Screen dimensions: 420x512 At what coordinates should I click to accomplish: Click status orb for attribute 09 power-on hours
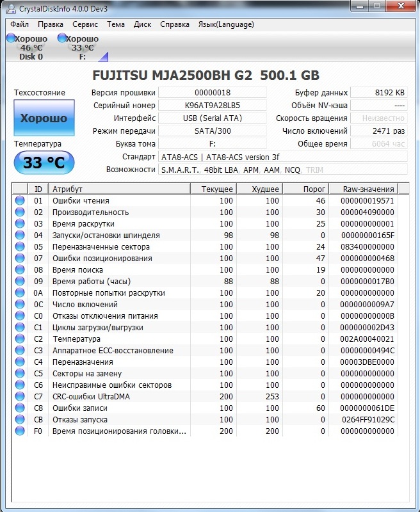point(20,282)
